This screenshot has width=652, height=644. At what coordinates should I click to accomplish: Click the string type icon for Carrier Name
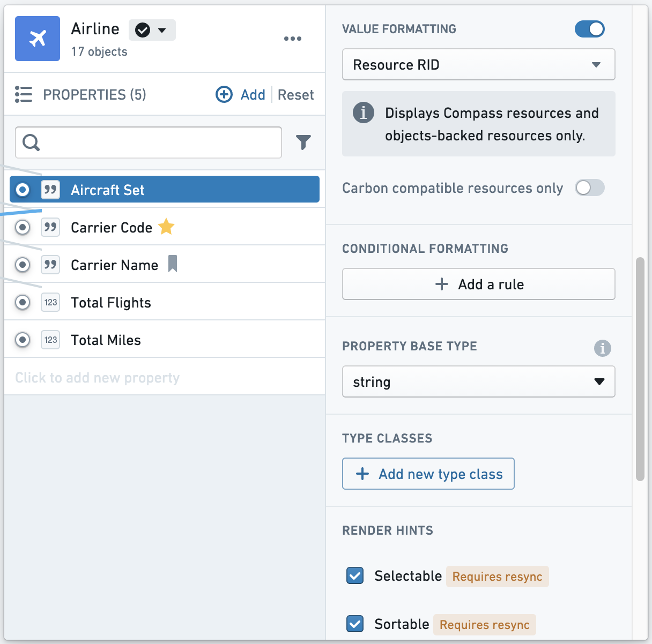(x=50, y=264)
